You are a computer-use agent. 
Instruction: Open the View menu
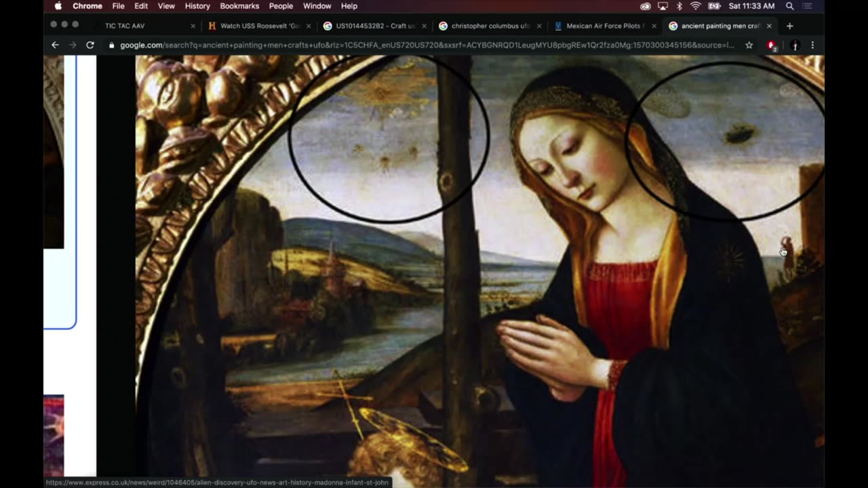tap(166, 6)
